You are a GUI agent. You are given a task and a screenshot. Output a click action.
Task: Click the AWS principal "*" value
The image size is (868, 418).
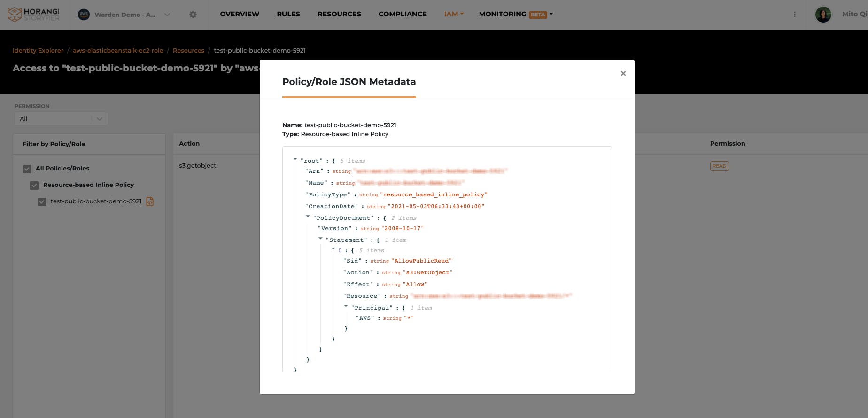tap(409, 318)
